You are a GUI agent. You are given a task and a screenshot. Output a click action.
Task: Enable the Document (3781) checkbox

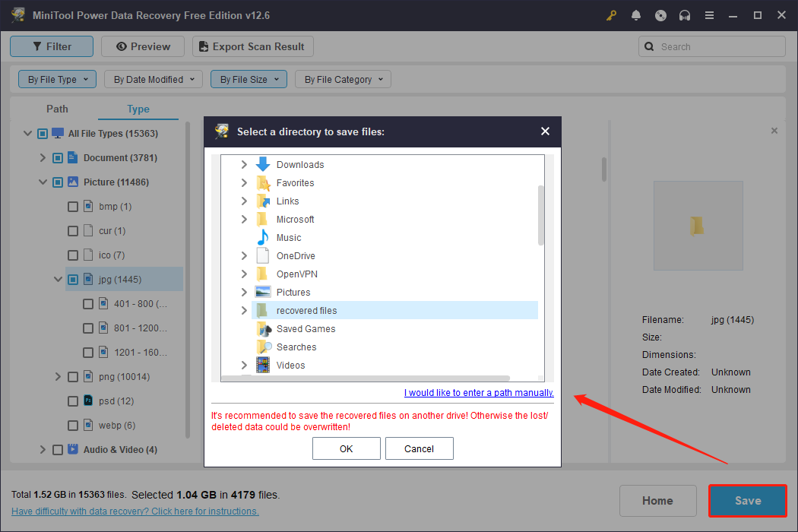pyautogui.click(x=58, y=157)
